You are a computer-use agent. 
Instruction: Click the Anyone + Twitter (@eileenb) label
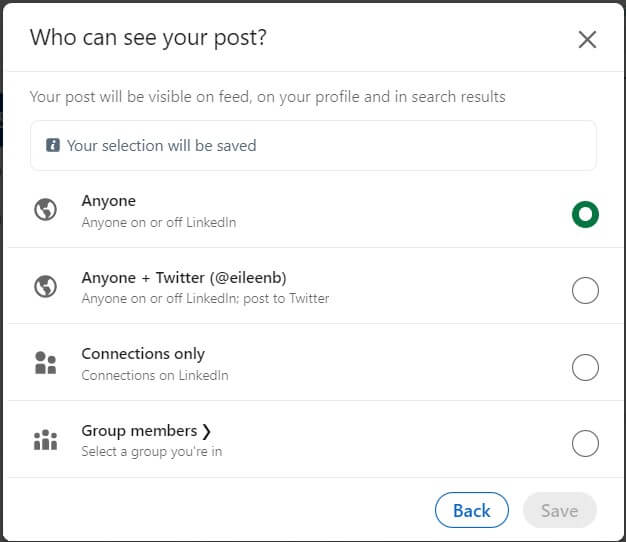[184, 278]
